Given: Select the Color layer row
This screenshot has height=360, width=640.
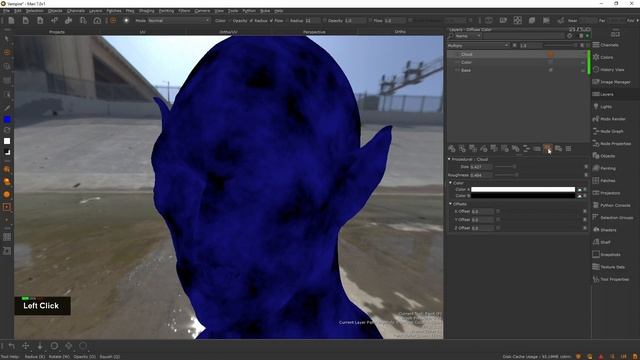Looking at the screenshot, I should (x=517, y=62).
